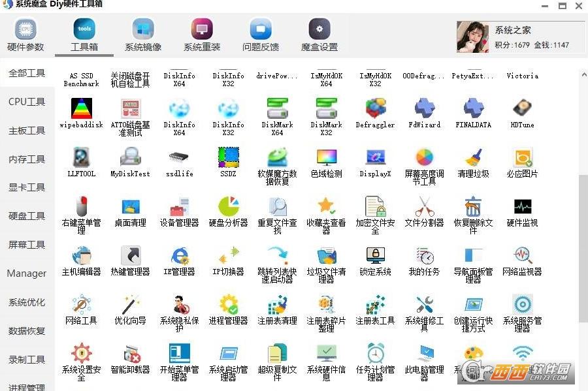This screenshot has width=588, height=391.
Task: Choose 主板工具 in sidebar
Action: pos(27,131)
